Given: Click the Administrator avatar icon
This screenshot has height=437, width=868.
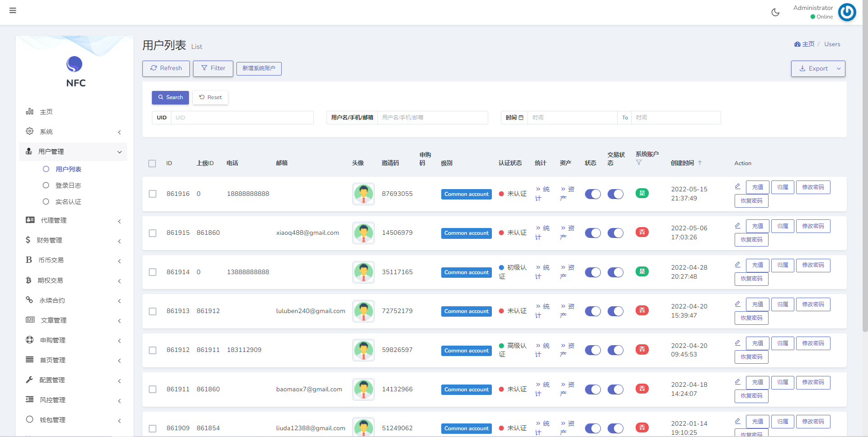Looking at the screenshot, I should pyautogui.click(x=847, y=12).
